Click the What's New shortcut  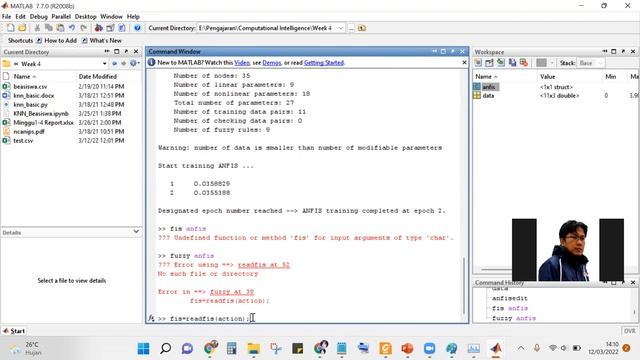[x=102, y=40]
